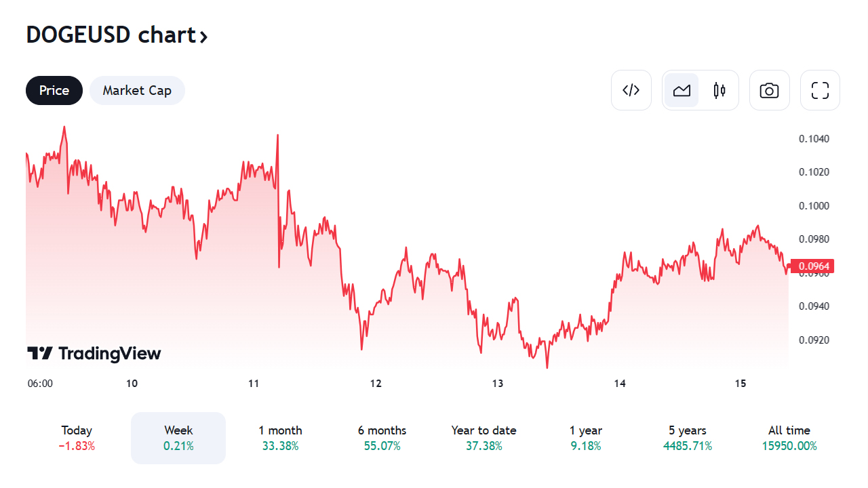Toggle to Market Cap view
The image size is (868, 488).
point(137,90)
